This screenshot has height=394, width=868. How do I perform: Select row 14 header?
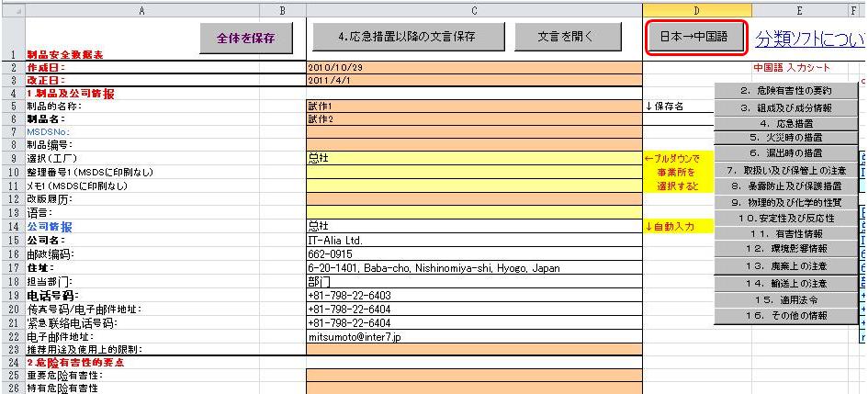coord(12,226)
